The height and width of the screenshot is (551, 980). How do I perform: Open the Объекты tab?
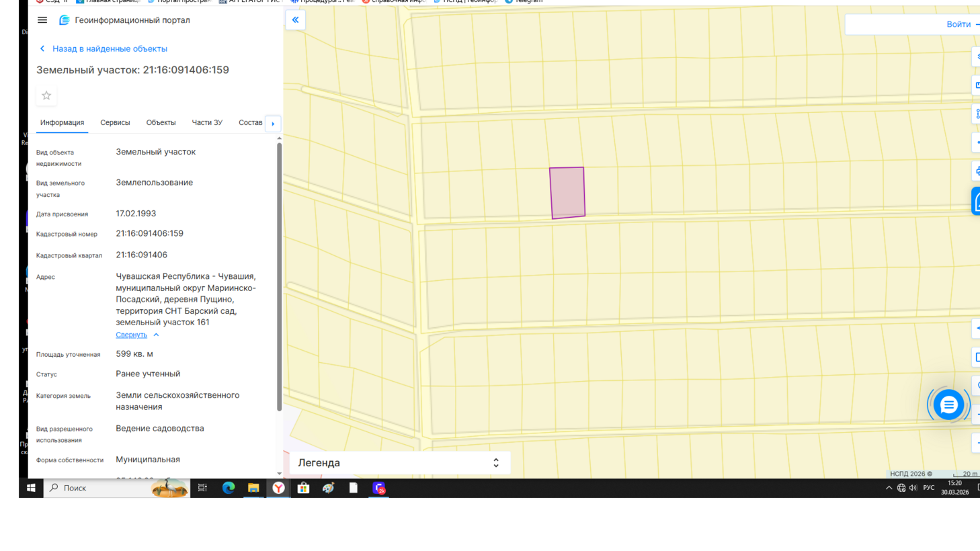[x=161, y=123]
